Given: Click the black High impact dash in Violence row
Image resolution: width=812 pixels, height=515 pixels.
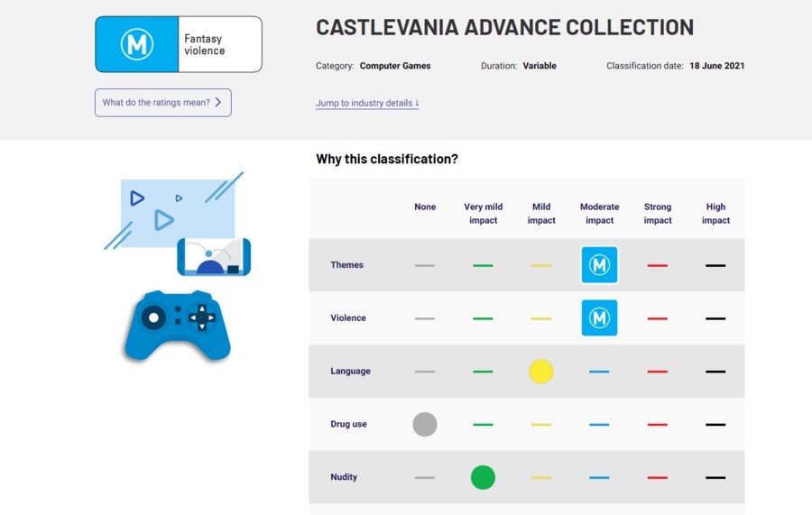Looking at the screenshot, I should pyautogui.click(x=715, y=319).
